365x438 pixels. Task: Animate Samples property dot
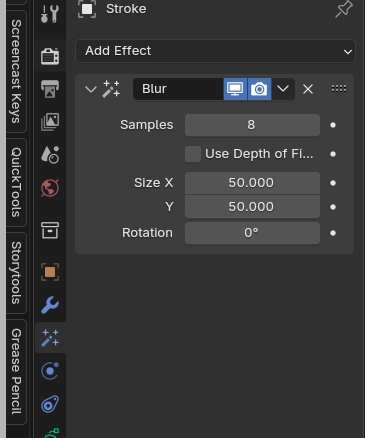333,125
